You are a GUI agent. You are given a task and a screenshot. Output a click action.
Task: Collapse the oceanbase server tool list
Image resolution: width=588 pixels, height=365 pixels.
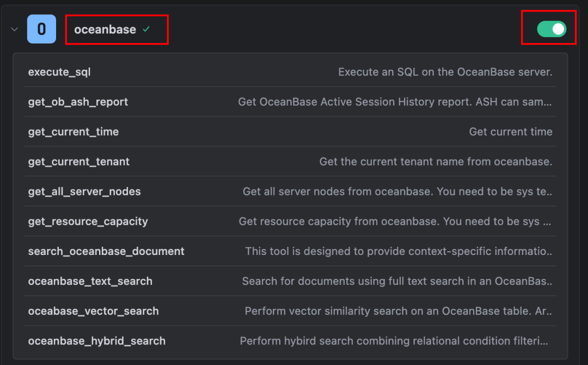15,29
